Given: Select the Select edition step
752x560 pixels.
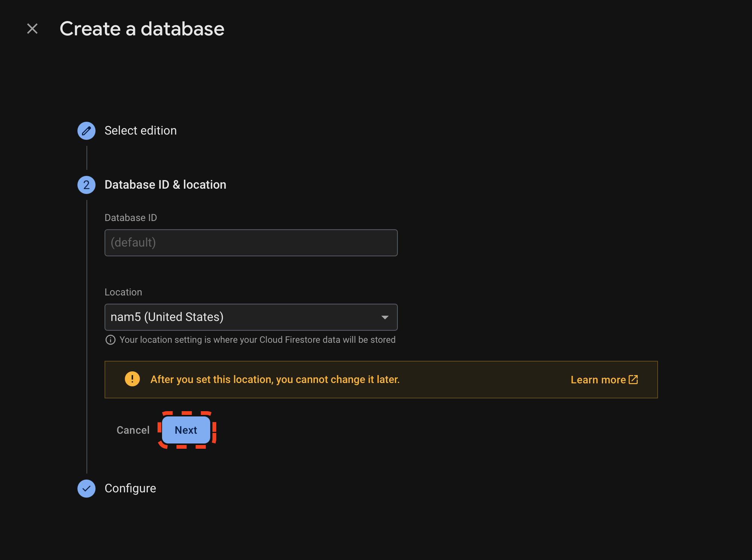Looking at the screenshot, I should pyautogui.click(x=140, y=130).
